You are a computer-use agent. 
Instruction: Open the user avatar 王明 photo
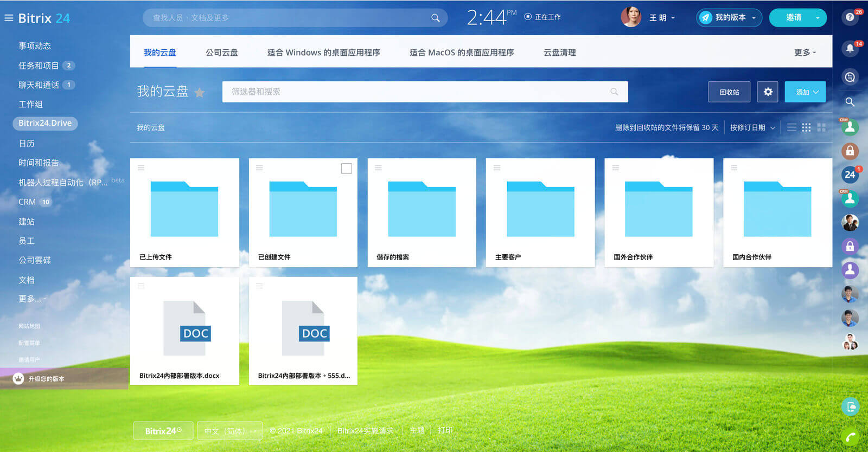631,17
